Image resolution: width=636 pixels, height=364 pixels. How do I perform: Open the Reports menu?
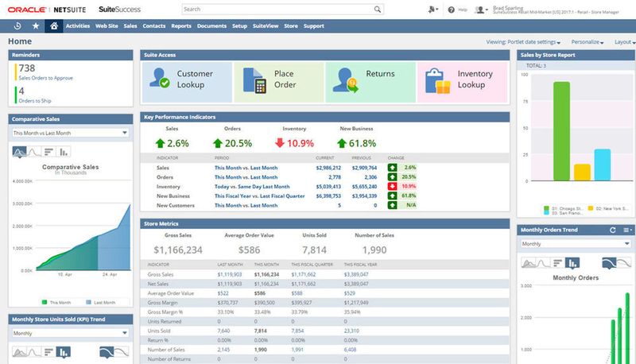[181, 26]
